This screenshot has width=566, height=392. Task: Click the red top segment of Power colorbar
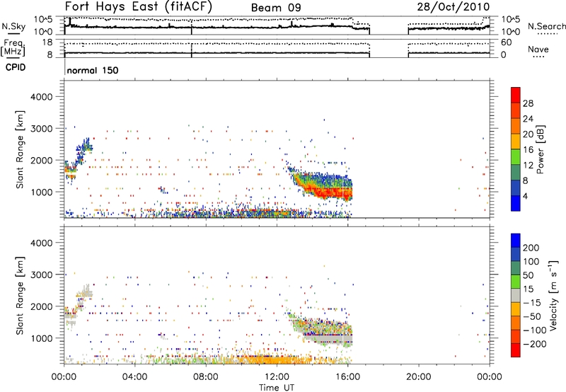click(516, 95)
